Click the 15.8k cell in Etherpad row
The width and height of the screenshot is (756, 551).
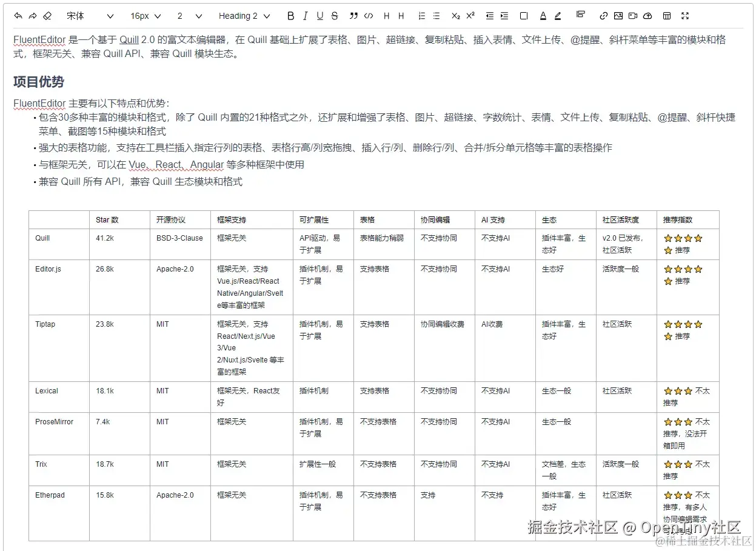(x=119, y=513)
